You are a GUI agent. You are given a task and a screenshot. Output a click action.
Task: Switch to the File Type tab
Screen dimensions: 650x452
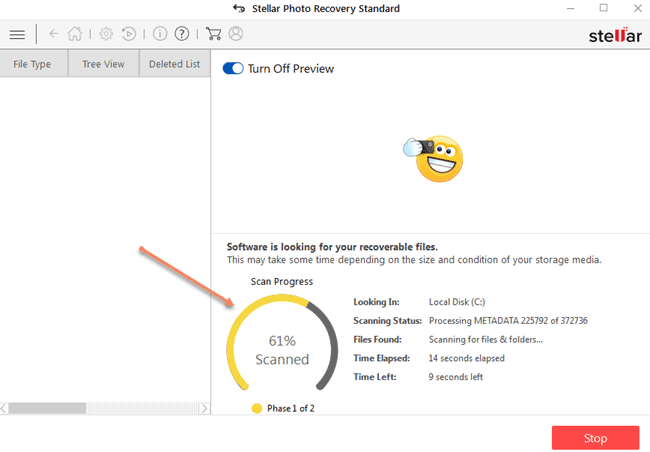pos(33,64)
